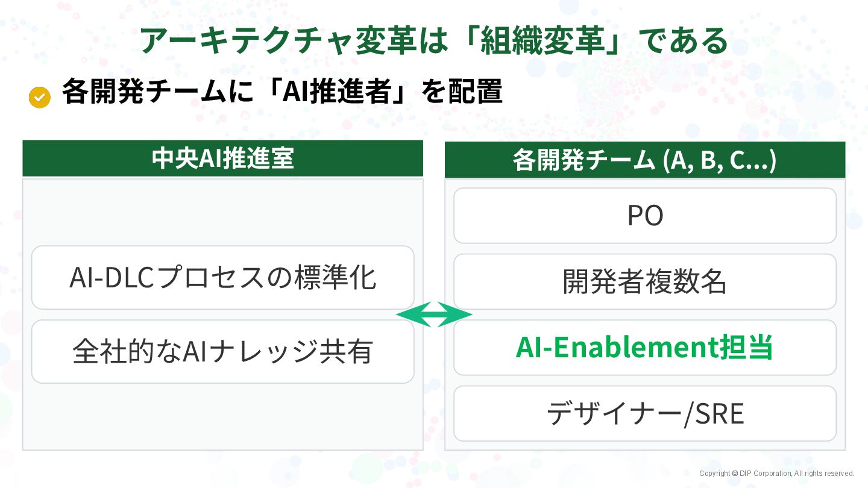Click the green double-headed arrow
Viewport: 868px width, 488px height.
pos(434,314)
